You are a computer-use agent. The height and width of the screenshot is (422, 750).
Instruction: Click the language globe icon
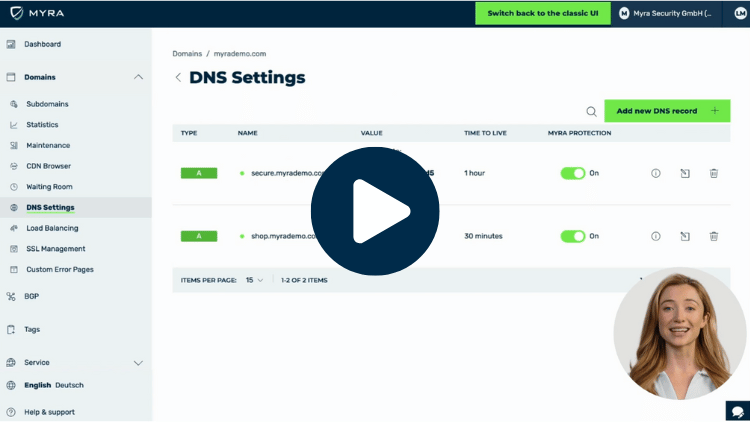(x=11, y=385)
